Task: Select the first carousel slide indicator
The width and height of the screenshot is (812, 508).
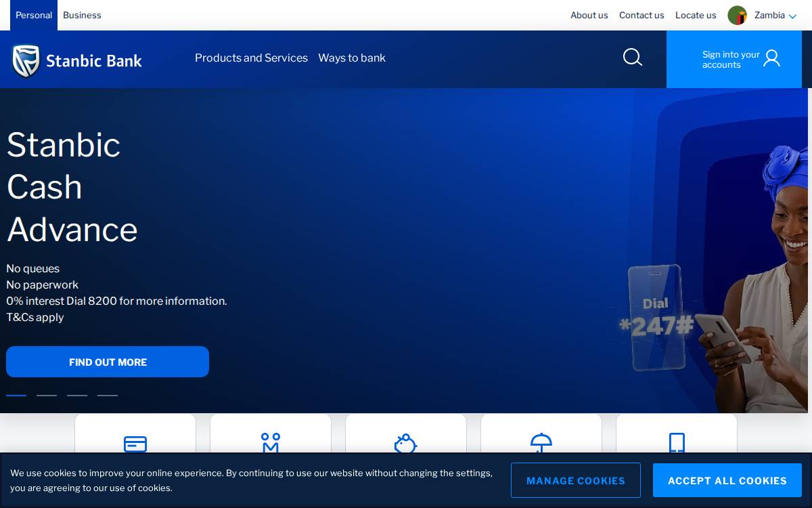Action: pos(16,395)
